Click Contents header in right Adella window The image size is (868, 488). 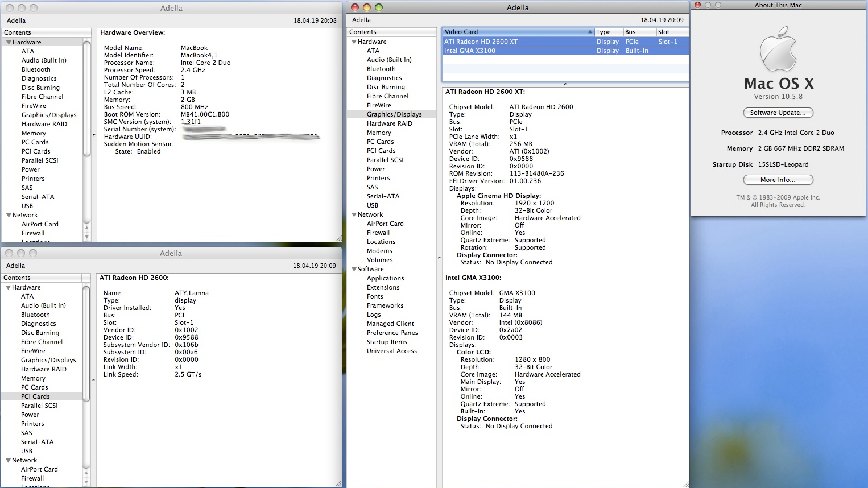point(391,32)
